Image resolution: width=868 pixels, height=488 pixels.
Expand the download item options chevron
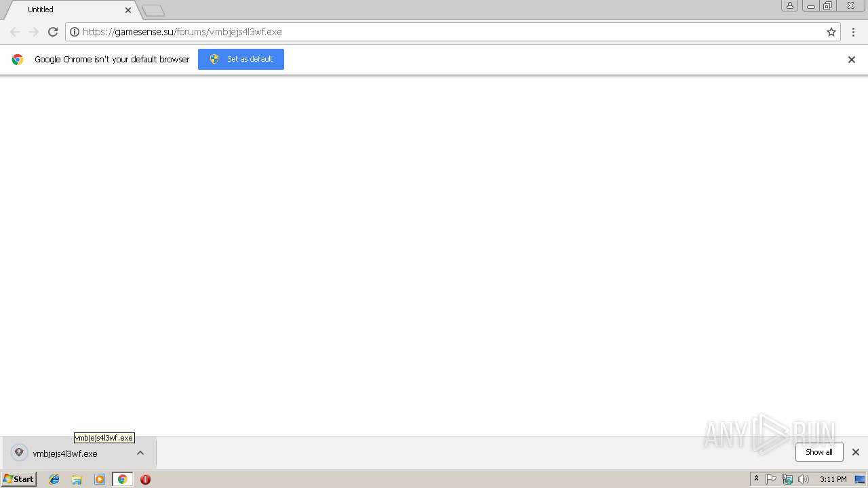140,453
